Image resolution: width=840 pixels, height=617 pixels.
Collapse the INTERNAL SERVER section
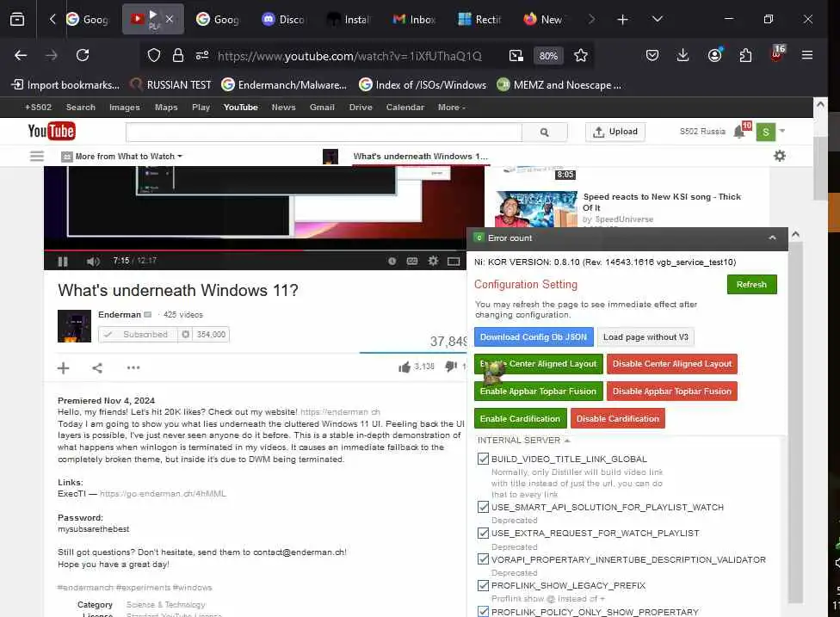pos(523,441)
